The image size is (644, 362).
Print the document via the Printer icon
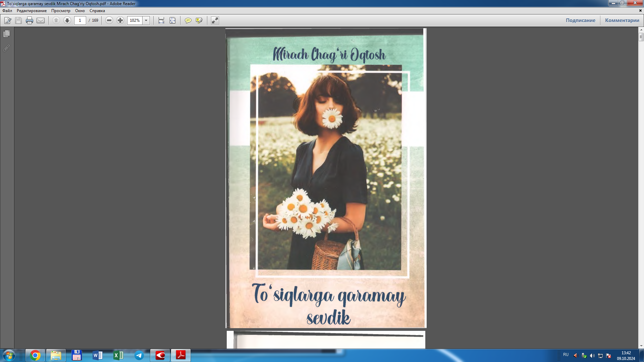[30, 20]
